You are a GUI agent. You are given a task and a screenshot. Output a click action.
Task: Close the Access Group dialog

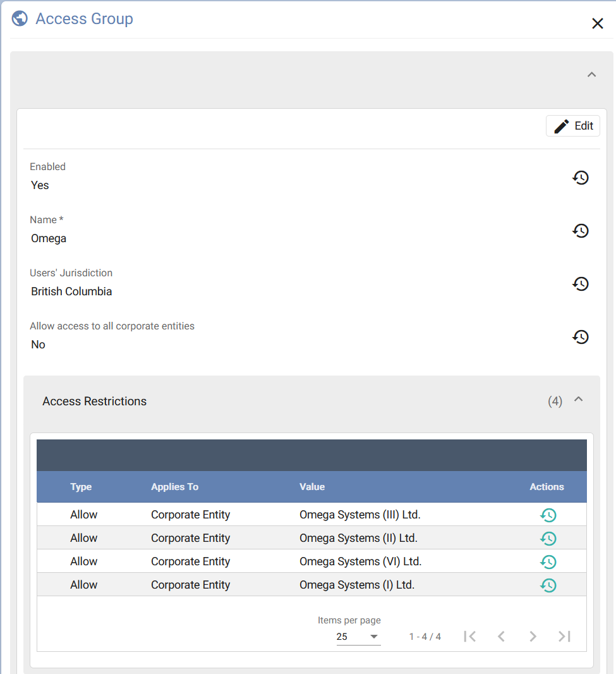coord(597,24)
